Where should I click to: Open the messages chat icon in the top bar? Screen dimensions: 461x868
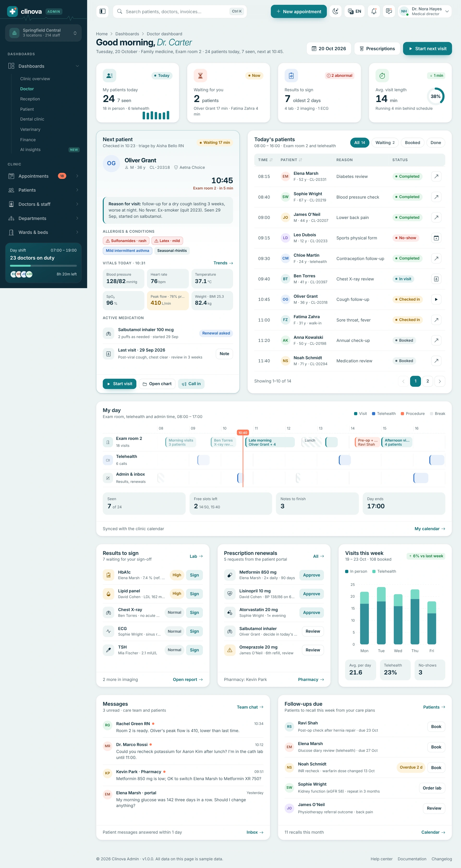(x=388, y=12)
